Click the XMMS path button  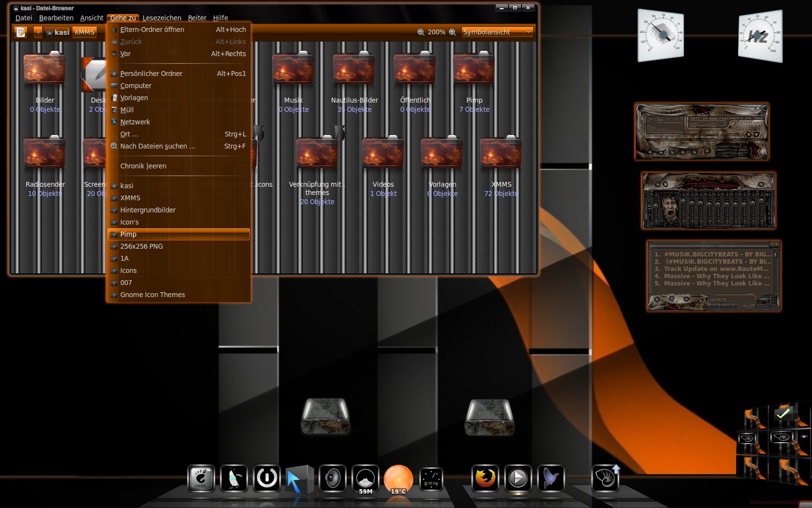pyautogui.click(x=85, y=32)
